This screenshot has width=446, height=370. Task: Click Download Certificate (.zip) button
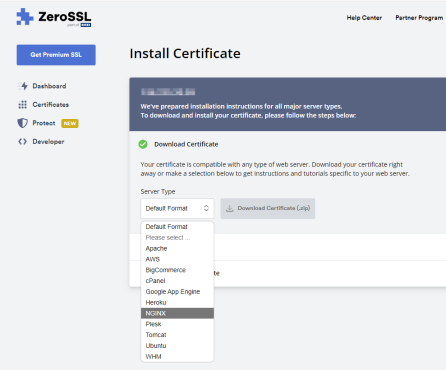pos(268,208)
